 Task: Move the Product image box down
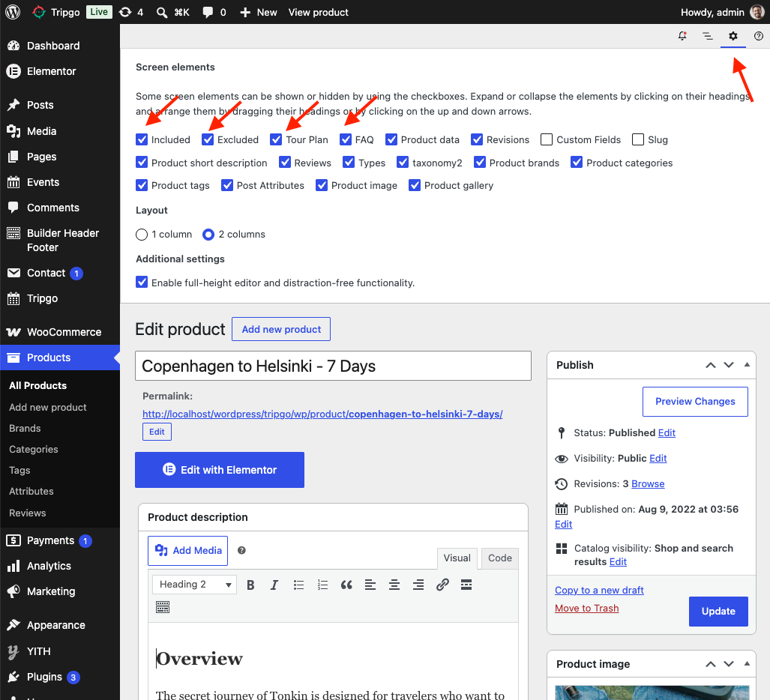[x=729, y=664]
